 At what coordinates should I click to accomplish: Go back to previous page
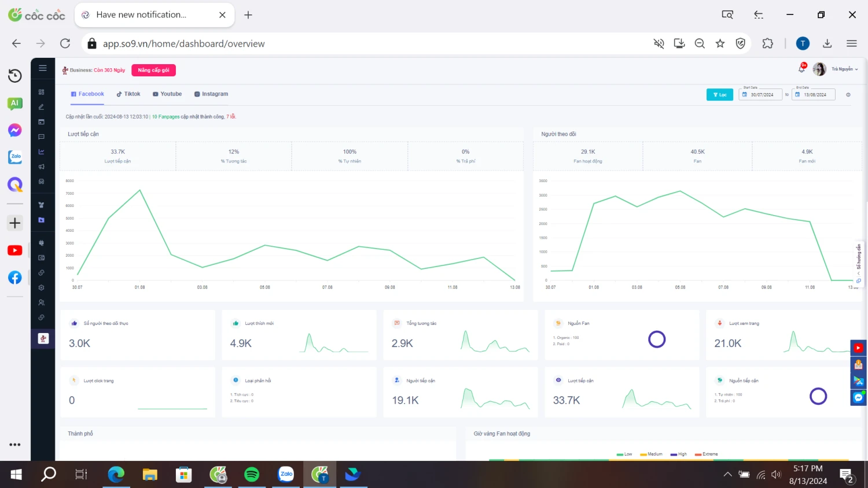[16, 43]
